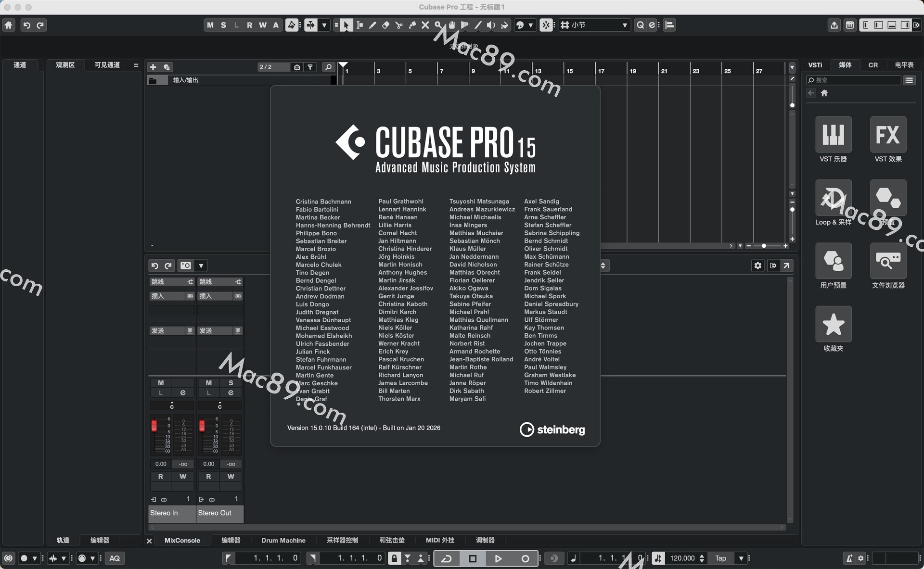This screenshot has height=569, width=924.
Task: Open the VST Effects FX tile
Action: [x=887, y=135]
